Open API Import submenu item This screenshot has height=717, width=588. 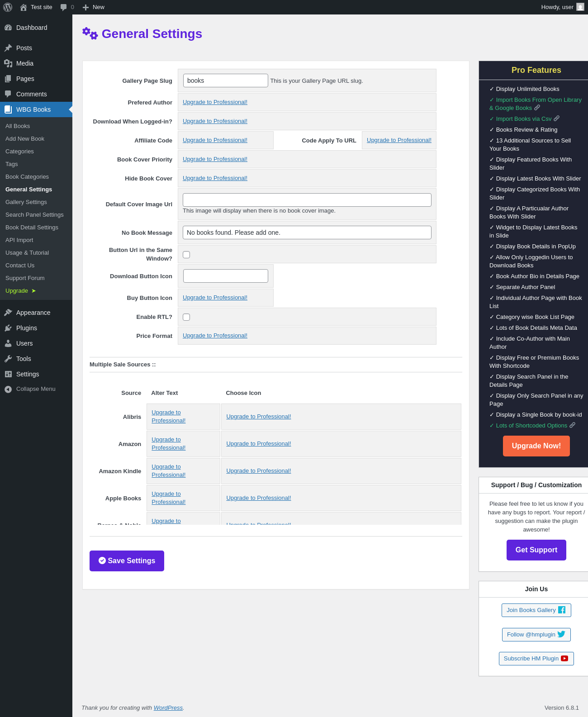pos(19,240)
